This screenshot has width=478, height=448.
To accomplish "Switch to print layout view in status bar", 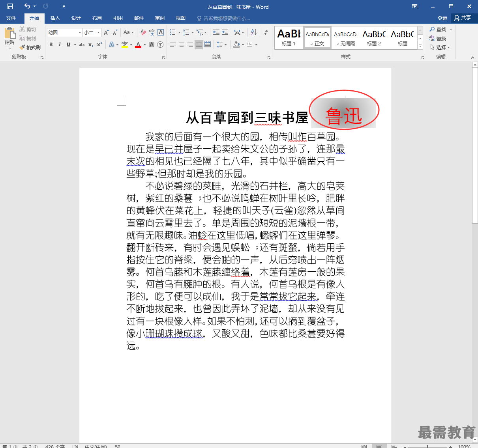I will coord(379,446).
